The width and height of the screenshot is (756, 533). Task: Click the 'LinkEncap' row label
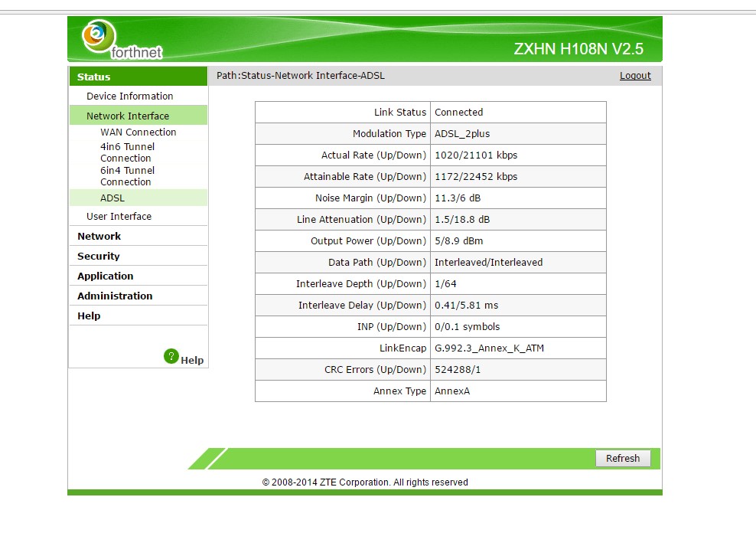pos(402,348)
